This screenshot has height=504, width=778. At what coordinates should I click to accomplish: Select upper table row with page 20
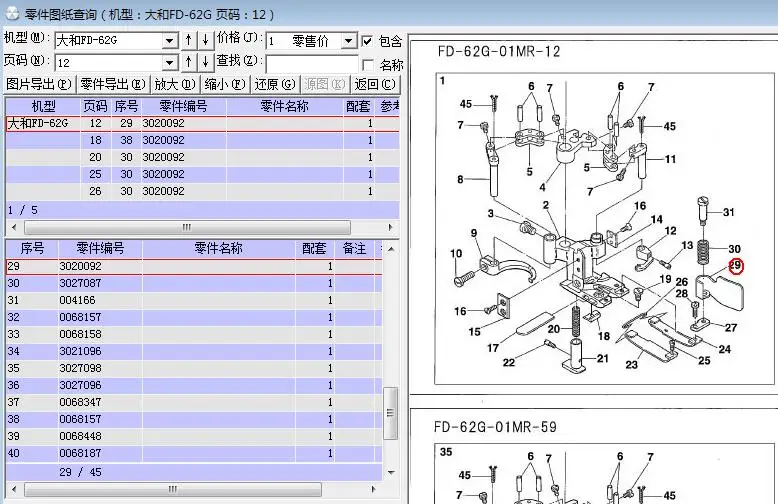coord(202,157)
